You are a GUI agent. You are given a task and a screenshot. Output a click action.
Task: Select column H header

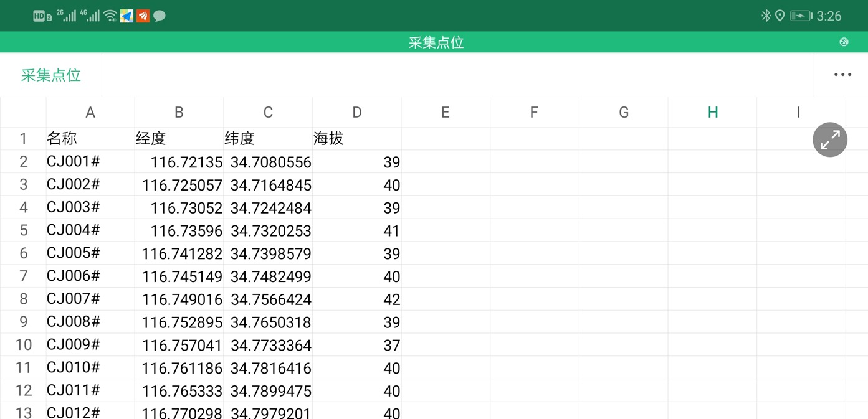click(712, 113)
